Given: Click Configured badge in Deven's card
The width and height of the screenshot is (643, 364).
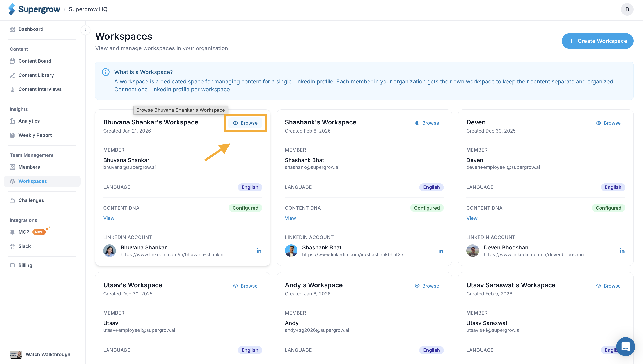Looking at the screenshot, I should [x=608, y=208].
